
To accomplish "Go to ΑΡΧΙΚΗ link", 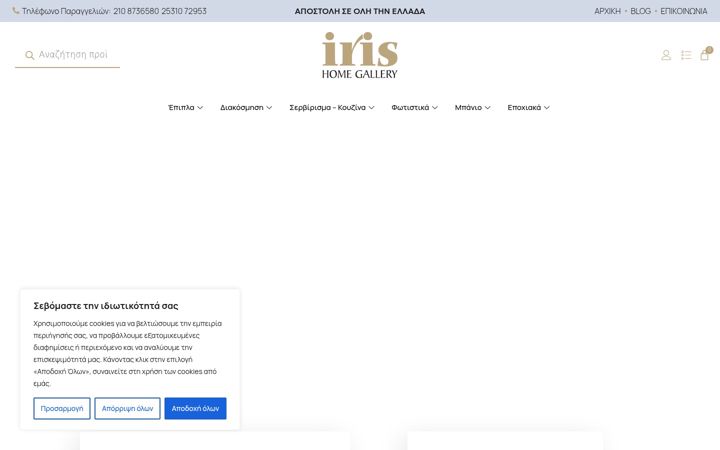I will (x=607, y=11).
